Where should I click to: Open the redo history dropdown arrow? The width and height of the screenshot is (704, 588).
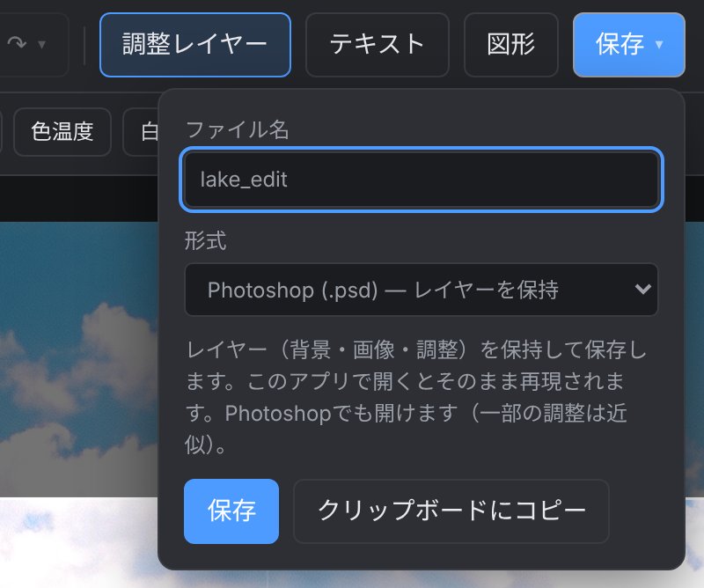click(x=41, y=45)
